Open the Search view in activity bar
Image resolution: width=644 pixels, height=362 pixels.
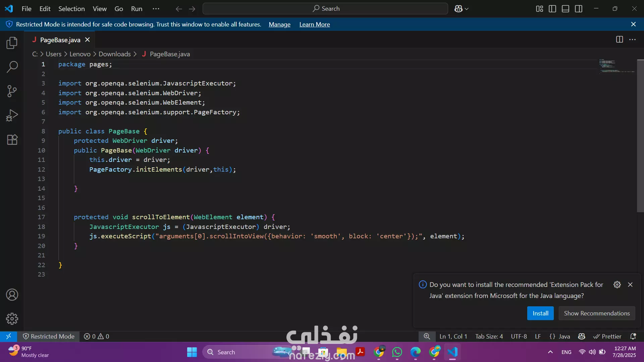[12, 67]
